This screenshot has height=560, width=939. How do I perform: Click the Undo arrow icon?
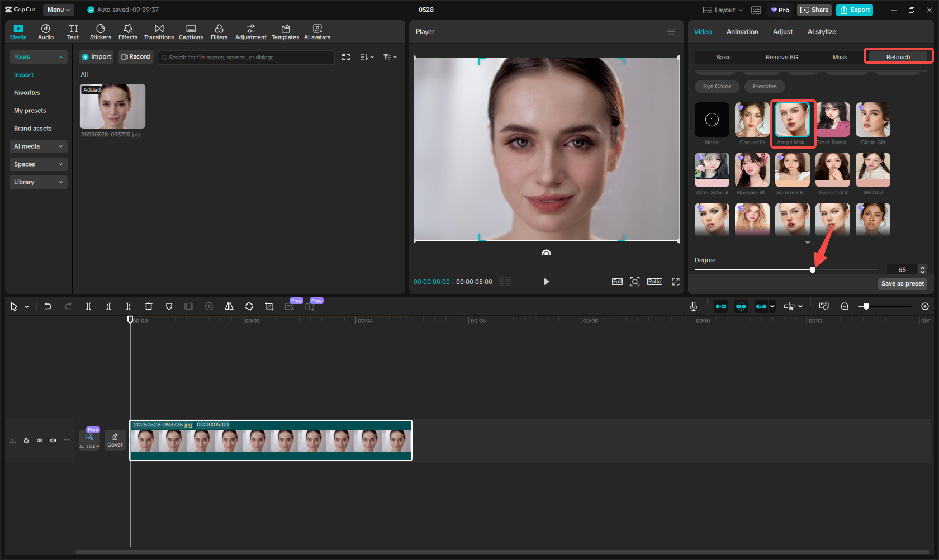(x=48, y=306)
